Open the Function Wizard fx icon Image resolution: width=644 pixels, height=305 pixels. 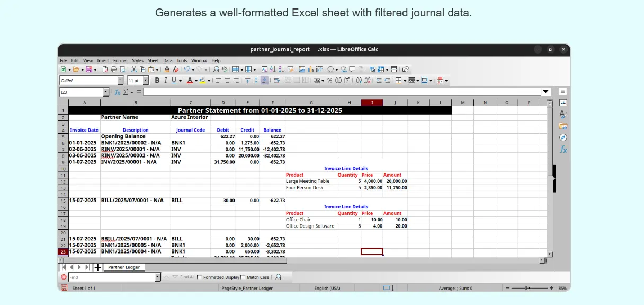click(118, 92)
